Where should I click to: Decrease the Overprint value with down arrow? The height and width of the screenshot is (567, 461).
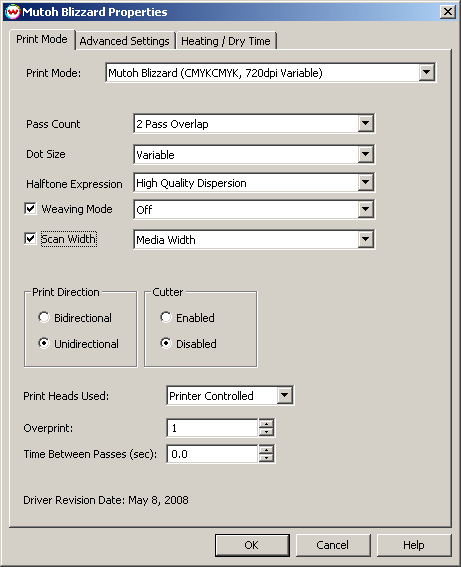266,432
